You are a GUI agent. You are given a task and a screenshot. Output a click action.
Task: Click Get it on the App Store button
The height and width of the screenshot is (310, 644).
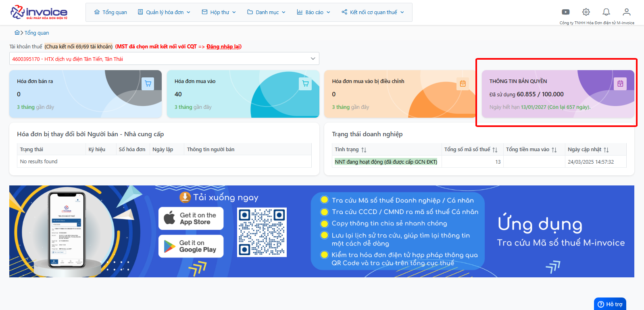(x=191, y=218)
